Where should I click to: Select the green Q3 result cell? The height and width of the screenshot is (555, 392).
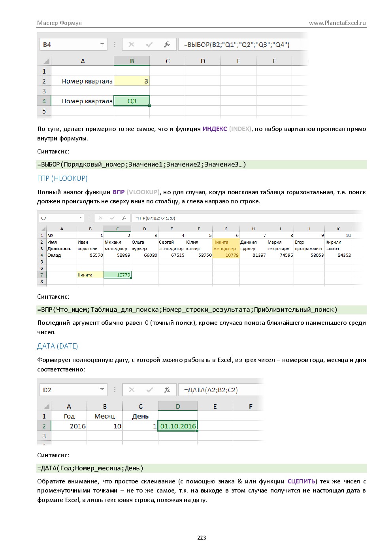pos(132,101)
